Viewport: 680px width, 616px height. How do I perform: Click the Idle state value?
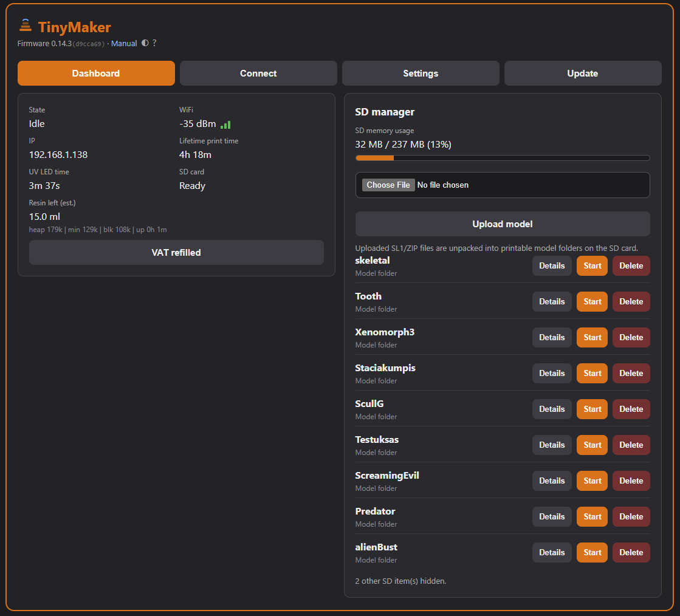pyautogui.click(x=37, y=124)
